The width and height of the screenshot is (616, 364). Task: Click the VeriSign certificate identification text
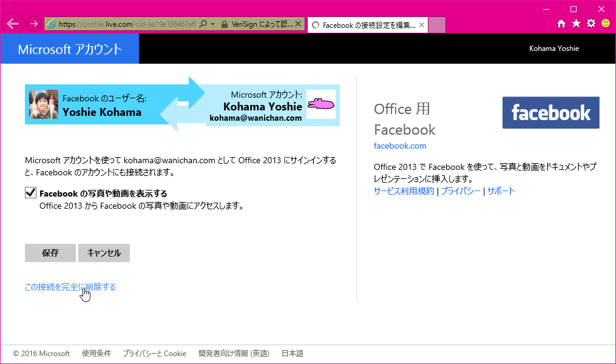pyautogui.click(x=262, y=24)
